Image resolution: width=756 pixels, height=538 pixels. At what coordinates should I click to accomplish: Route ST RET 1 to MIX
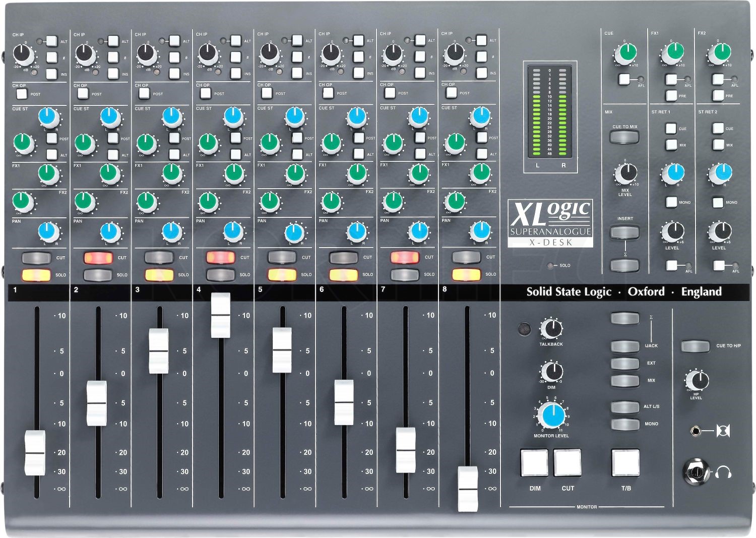point(671,145)
